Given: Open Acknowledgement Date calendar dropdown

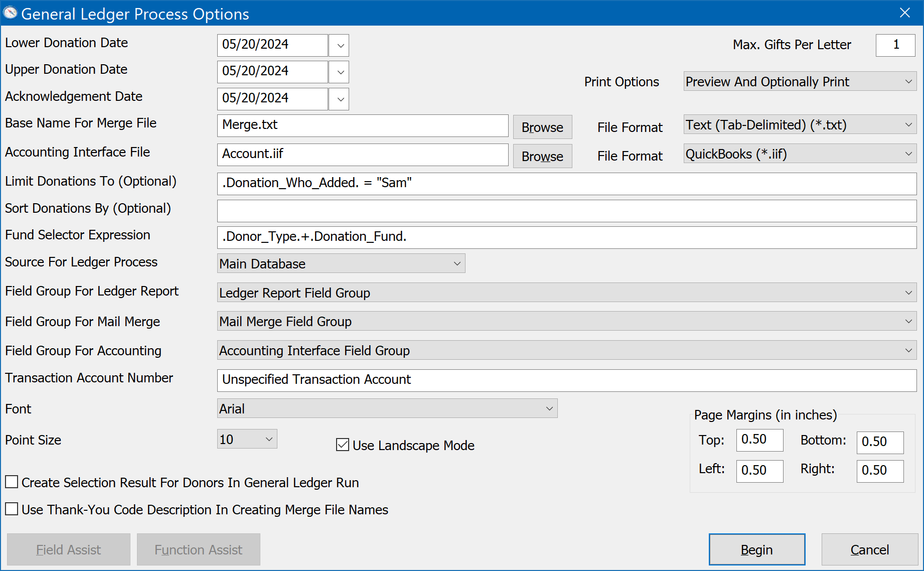Looking at the screenshot, I should 340,99.
